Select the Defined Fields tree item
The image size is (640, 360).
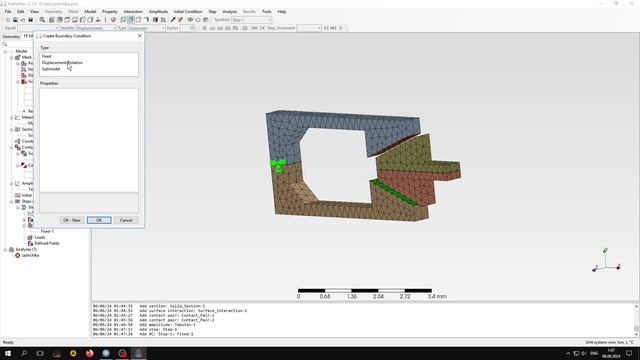coord(47,243)
